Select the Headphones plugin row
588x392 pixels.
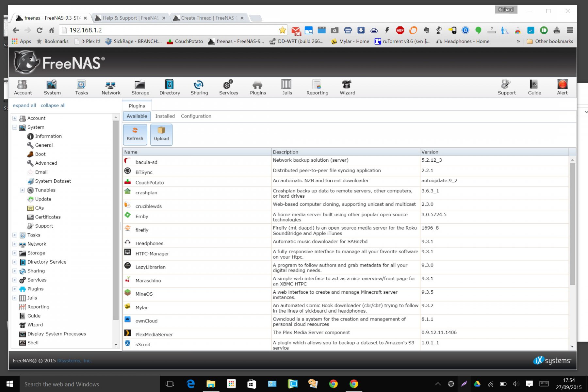346,242
